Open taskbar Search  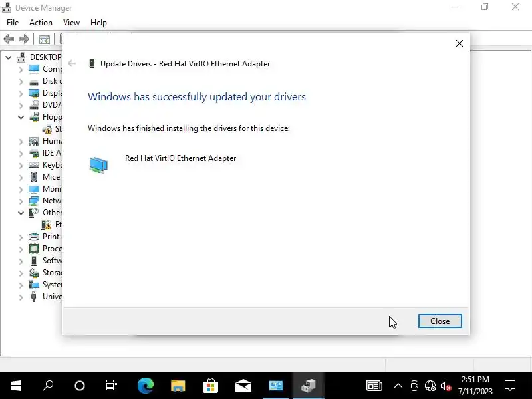coord(48,386)
